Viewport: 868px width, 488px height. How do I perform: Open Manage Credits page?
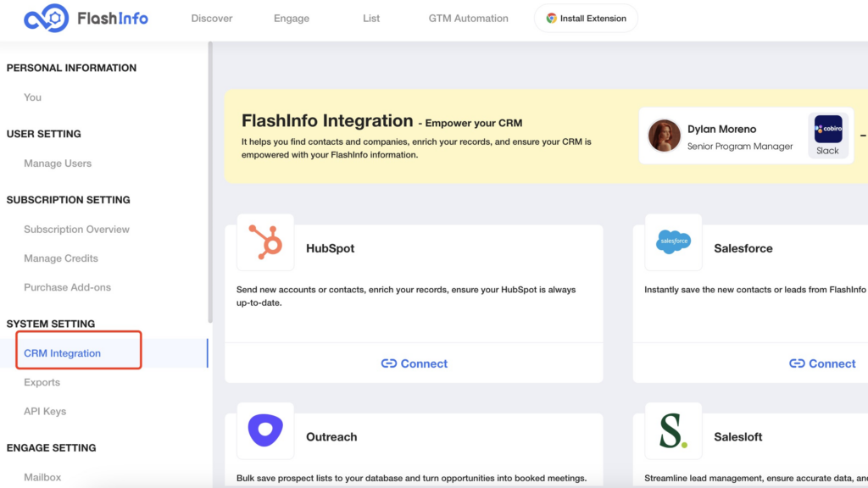click(61, 258)
